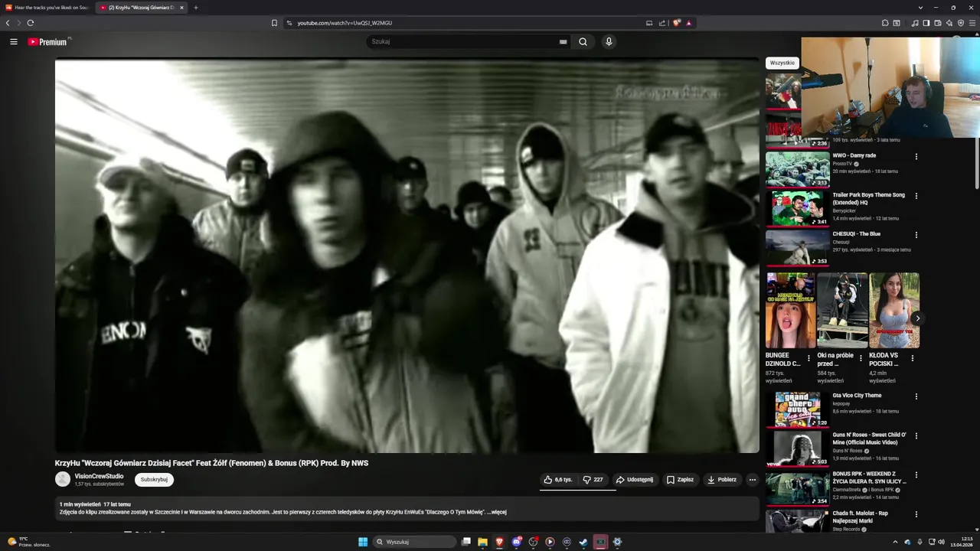Viewport: 980px width, 551px height.
Task: Open Chada ft. Małolat video thumbnail
Action: tap(797, 520)
